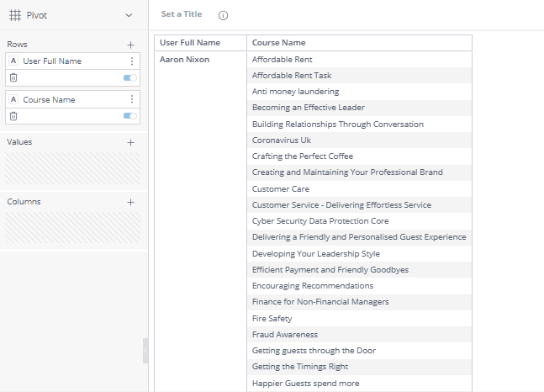Open Course Name field options menu
This screenshot has height=392, width=544.
click(131, 99)
